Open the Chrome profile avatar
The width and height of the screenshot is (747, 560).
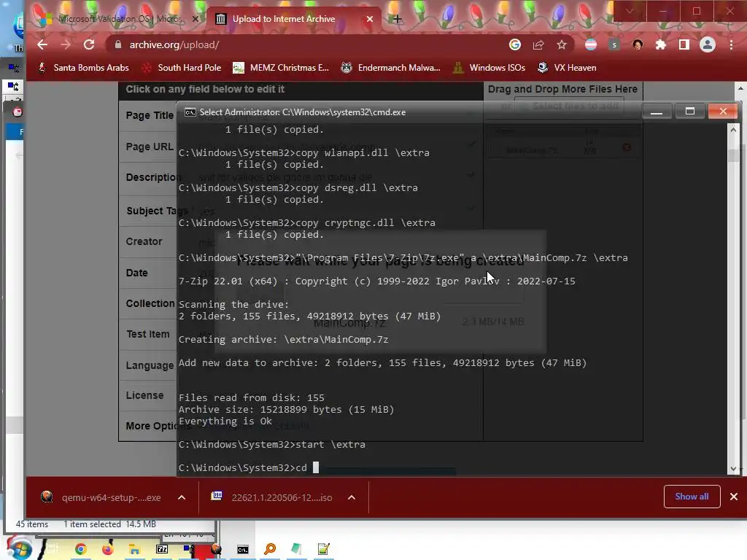(x=708, y=44)
